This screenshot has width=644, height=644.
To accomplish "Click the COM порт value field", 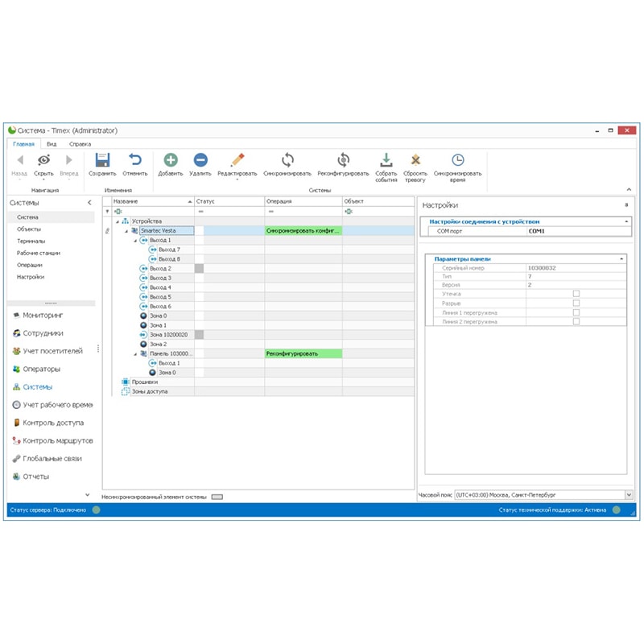I will (x=576, y=231).
